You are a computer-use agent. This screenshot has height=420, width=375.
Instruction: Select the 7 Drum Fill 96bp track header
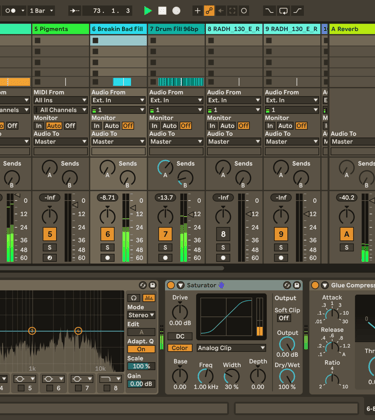(176, 29)
